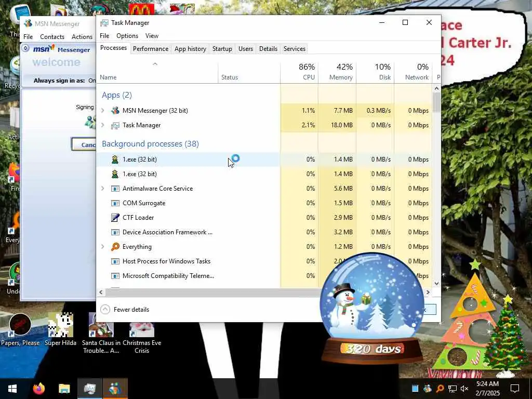Click the COM Surrogate process icon
532x399 pixels.
pyautogui.click(x=115, y=203)
